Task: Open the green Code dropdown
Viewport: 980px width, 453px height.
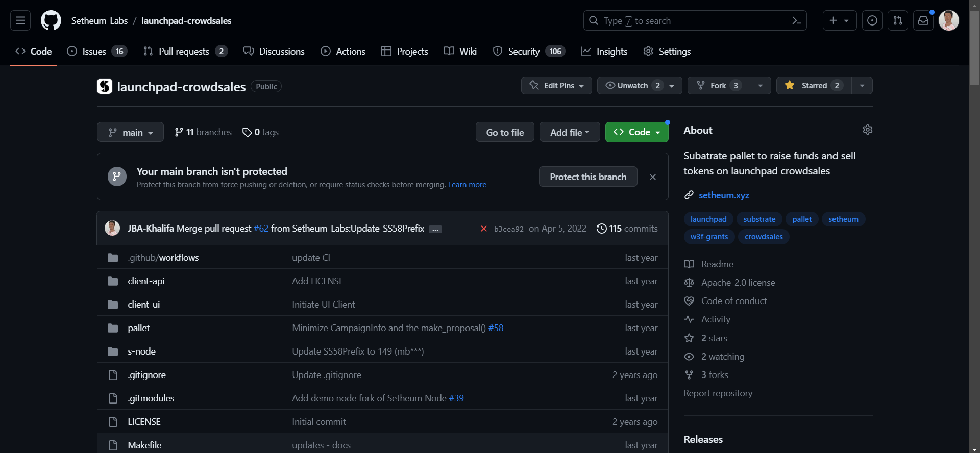Action: (x=636, y=132)
